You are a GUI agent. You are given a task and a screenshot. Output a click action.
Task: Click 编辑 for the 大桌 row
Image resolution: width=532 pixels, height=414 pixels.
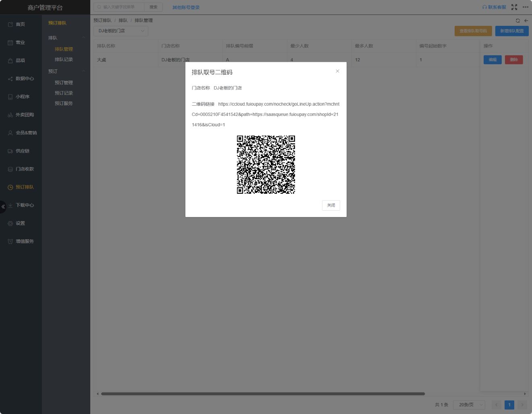click(x=493, y=60)
